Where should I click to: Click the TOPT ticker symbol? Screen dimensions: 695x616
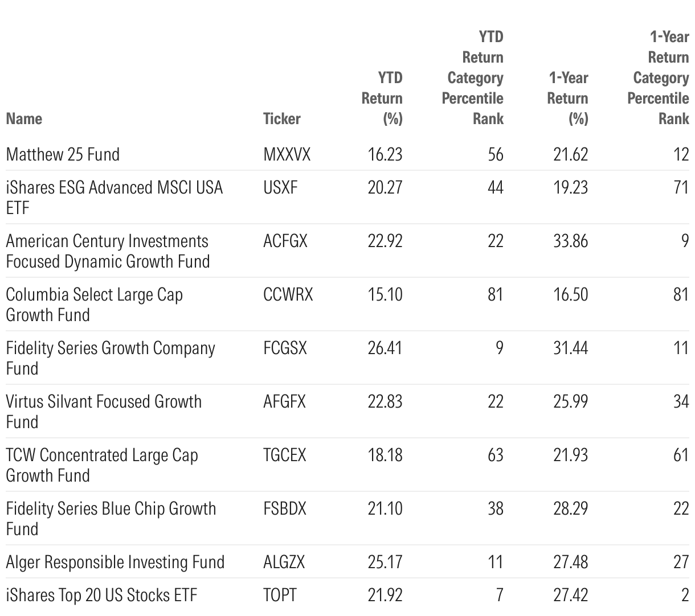[280, 595]
